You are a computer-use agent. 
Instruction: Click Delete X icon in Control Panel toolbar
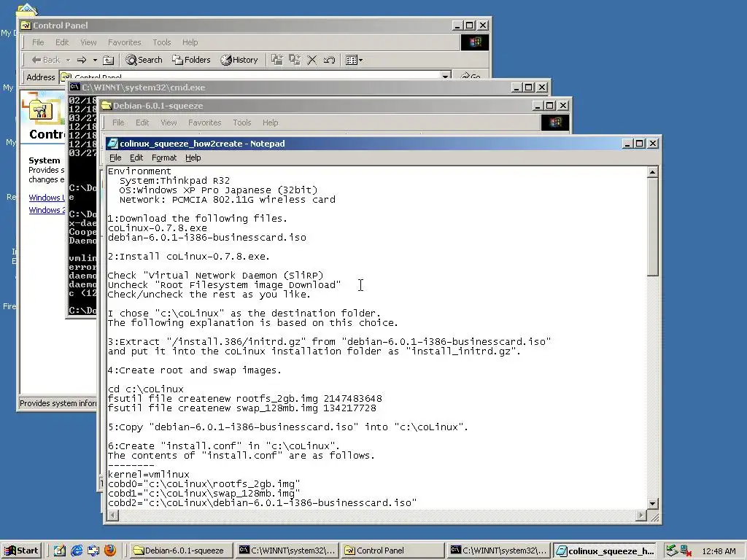312,60
